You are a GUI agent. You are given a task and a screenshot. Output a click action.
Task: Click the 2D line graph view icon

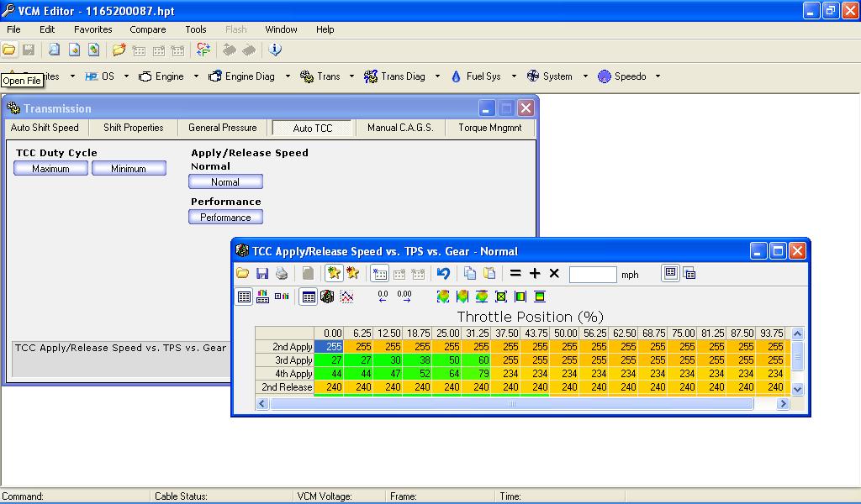[346, 297]
